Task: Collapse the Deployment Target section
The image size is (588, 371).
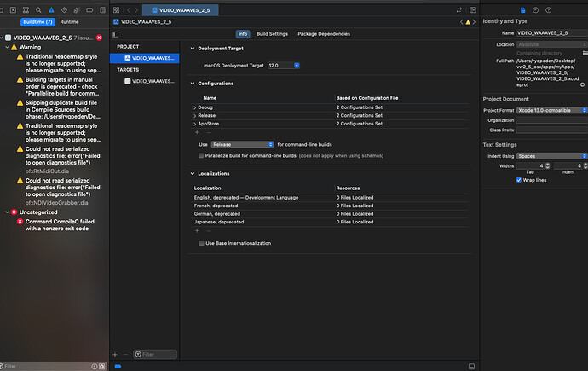Action: click(x=193, y=49)
